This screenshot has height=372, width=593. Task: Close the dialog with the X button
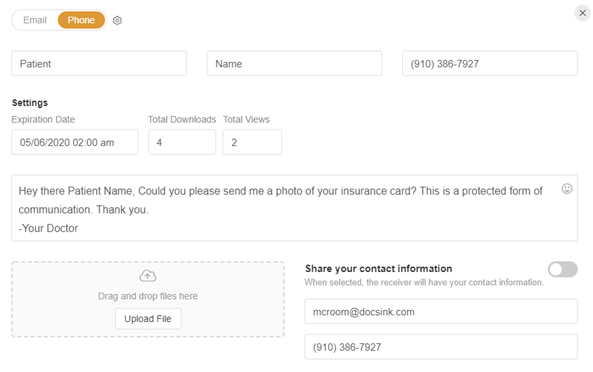click(x=582, y=13)
